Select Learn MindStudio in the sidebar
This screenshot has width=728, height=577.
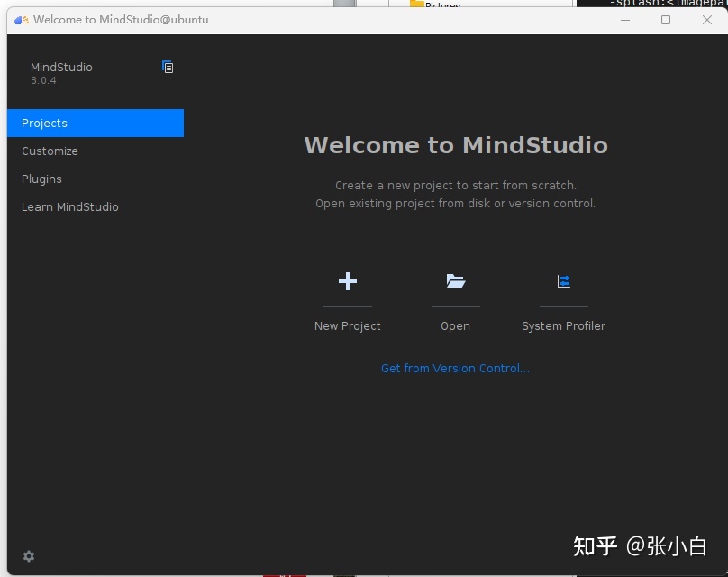[70, 206]
